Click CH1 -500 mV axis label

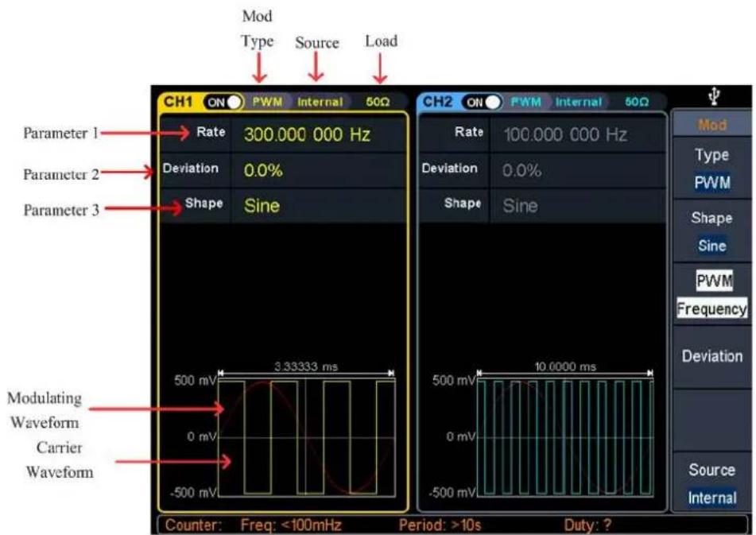coord(193,493)
